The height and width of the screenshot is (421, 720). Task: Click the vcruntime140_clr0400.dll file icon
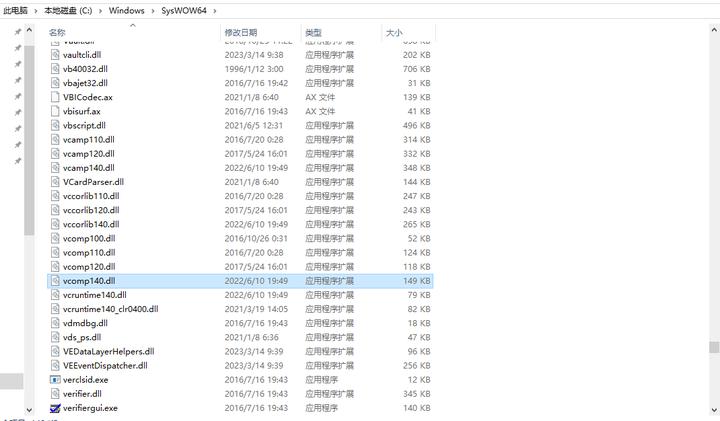tap(55, 309)
